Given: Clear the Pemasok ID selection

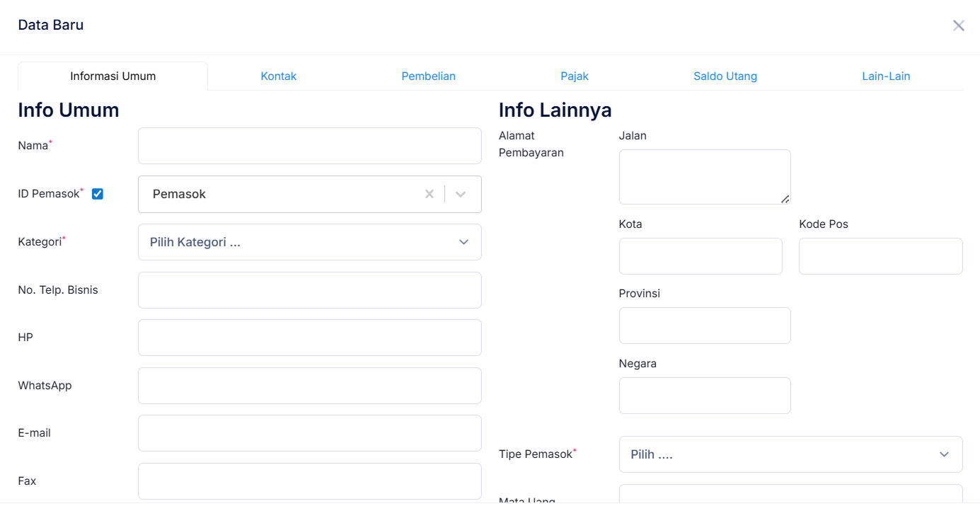Looking at the screenshot, I should tap(429, 195).
